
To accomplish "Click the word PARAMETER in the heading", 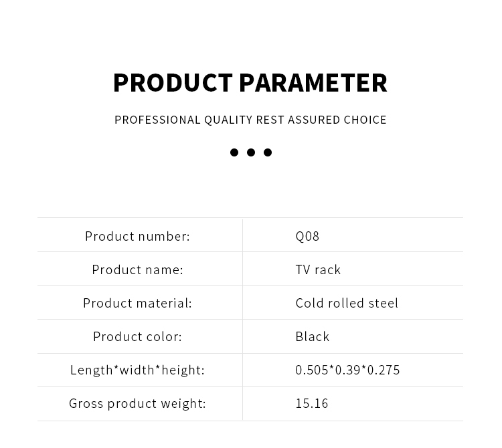I will tap(313, 83).
